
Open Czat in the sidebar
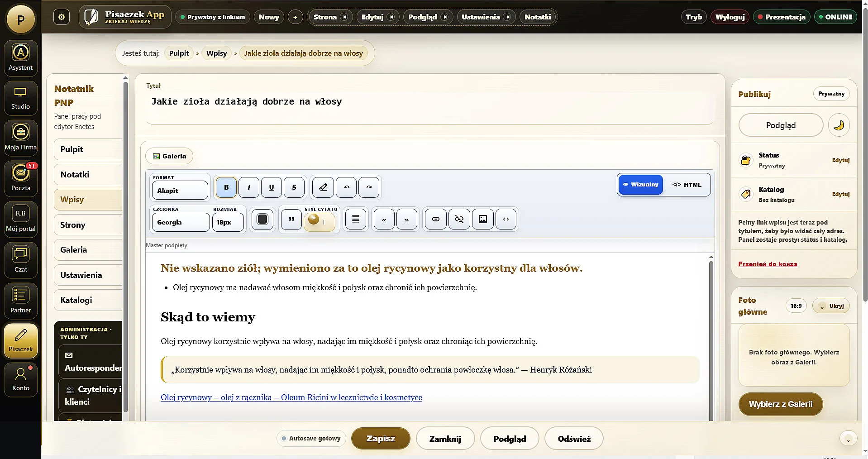tap(20, 259)
